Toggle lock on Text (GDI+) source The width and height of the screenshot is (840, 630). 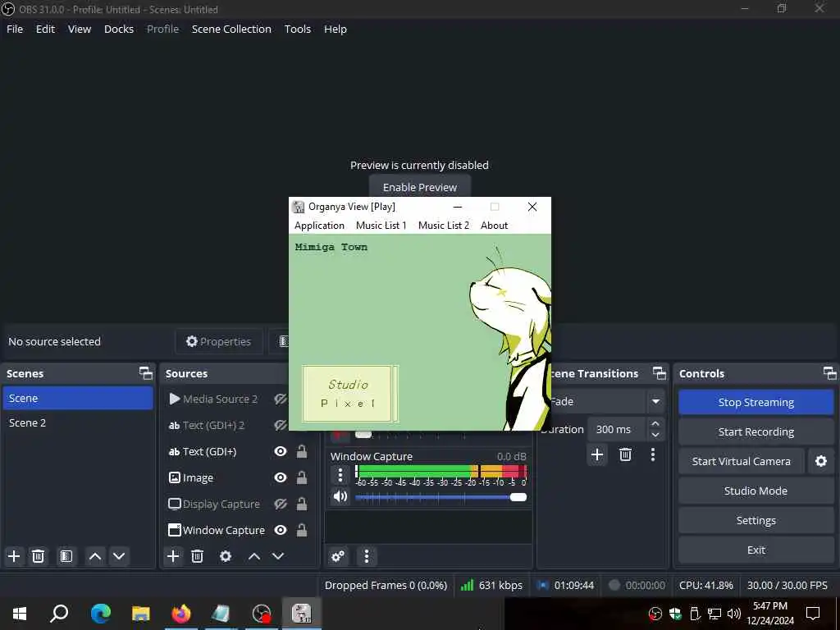coord(302,451)
